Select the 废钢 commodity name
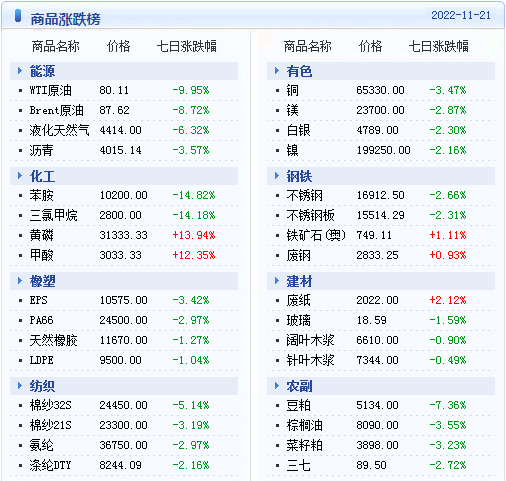Screen dimensions: 506x481 [298, 255]
